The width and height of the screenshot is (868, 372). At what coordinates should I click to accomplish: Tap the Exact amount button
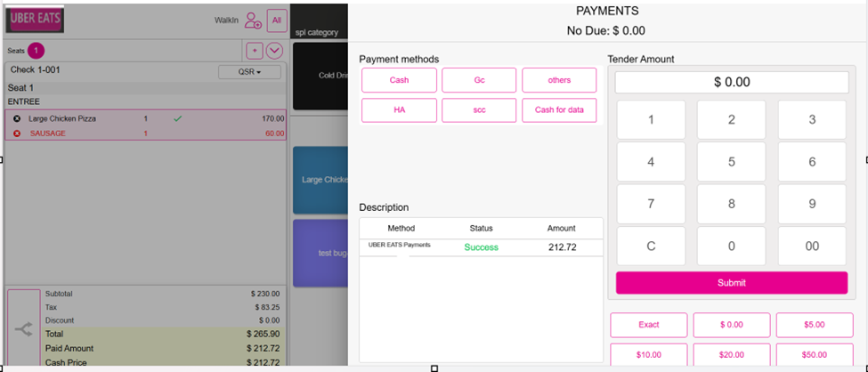[648, 325]
